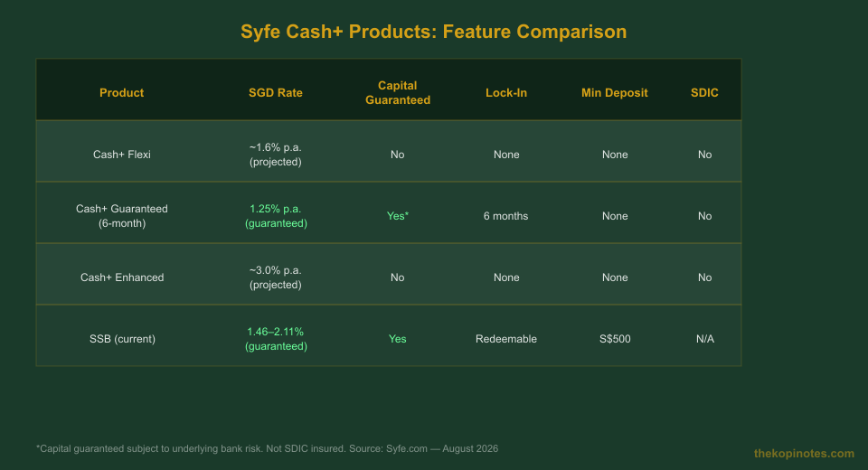Select the N/A SDIC cell
Screen dimensions: 868x470
point(704,339)
